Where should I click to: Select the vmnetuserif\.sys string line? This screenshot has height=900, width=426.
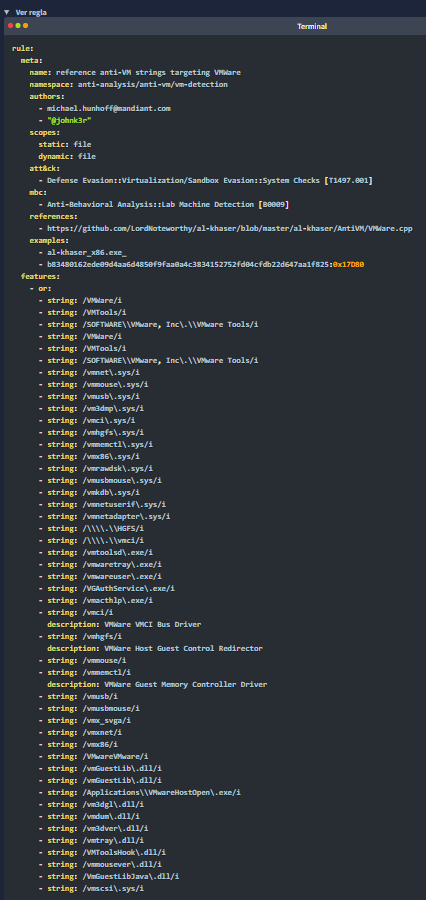[x=102, y=505]
